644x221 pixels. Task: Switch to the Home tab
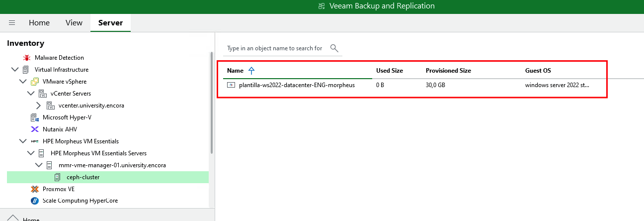click(x=39, y=23)
